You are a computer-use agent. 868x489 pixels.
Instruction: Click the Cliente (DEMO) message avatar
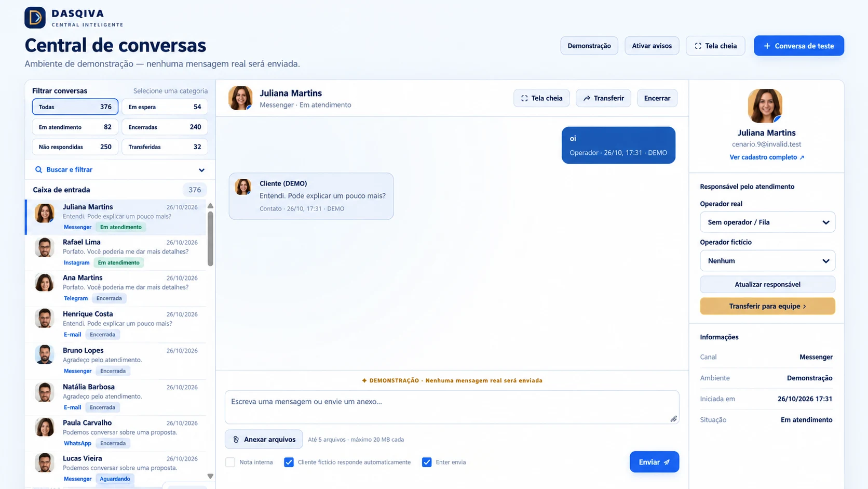243,187
